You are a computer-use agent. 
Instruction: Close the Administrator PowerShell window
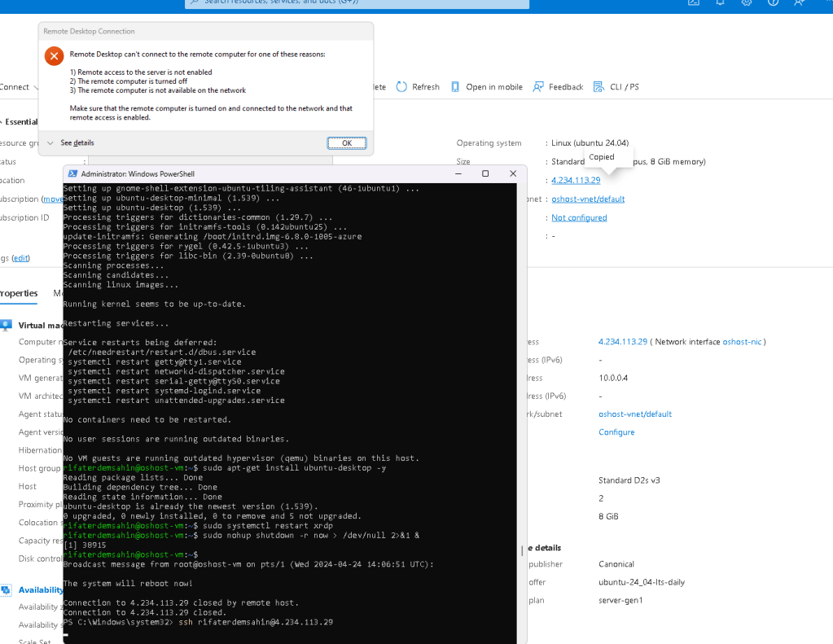(513, 173)
